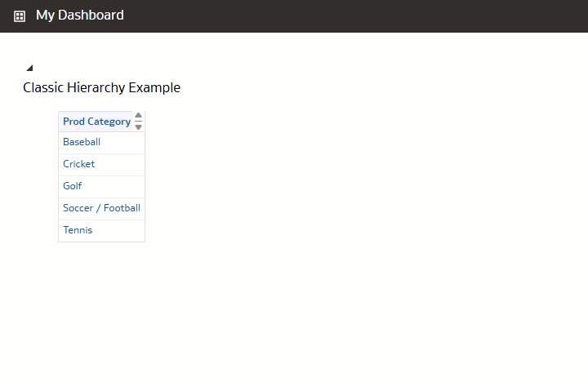Open the Cricket category link
Viewport: 588px width, 377px height.
coord(78,164)
